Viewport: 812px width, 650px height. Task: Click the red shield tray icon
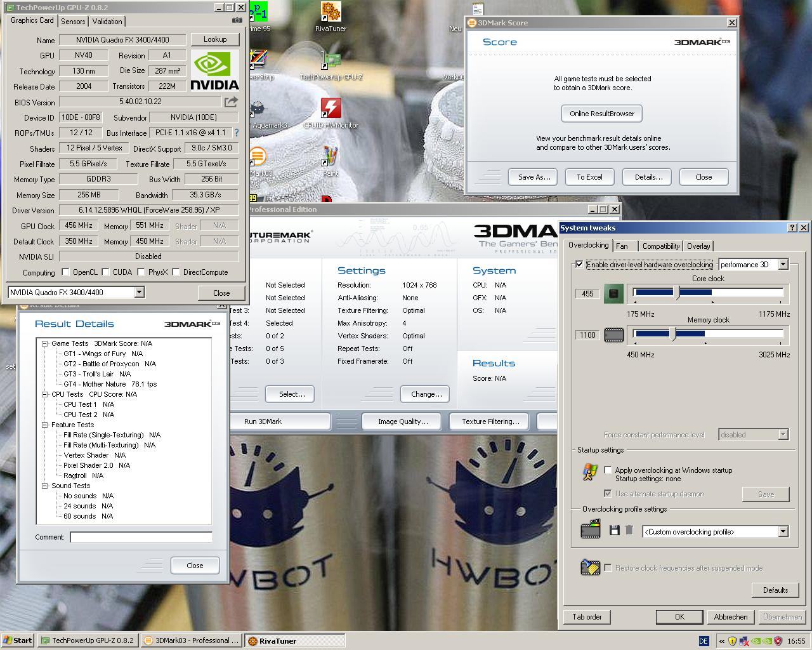[778, 641]
